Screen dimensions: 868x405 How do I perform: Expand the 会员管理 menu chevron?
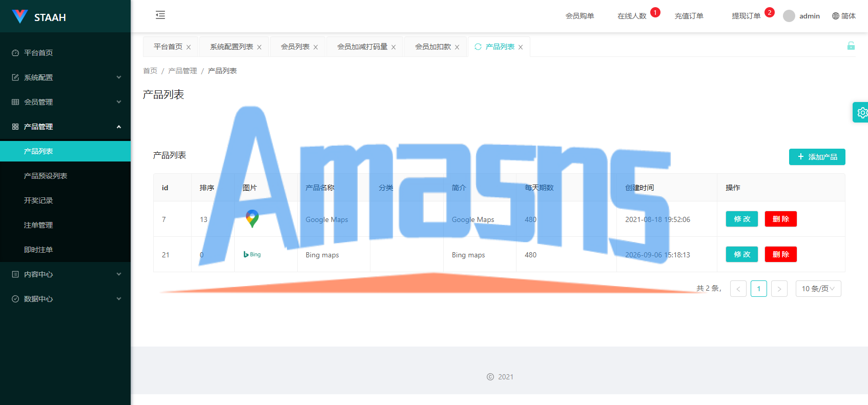119,102
